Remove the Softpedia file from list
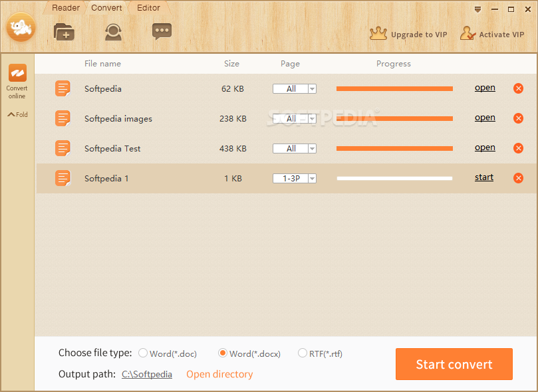 (518, 88)
